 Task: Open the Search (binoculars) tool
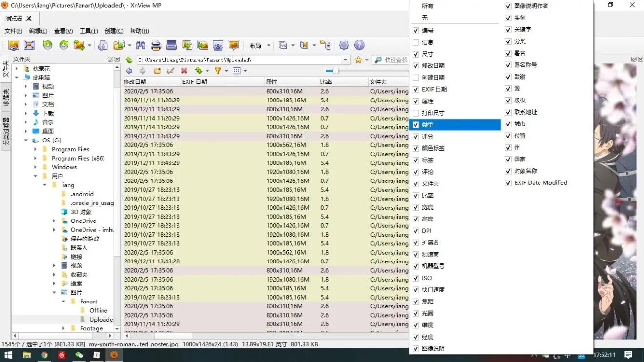point(140,45)
